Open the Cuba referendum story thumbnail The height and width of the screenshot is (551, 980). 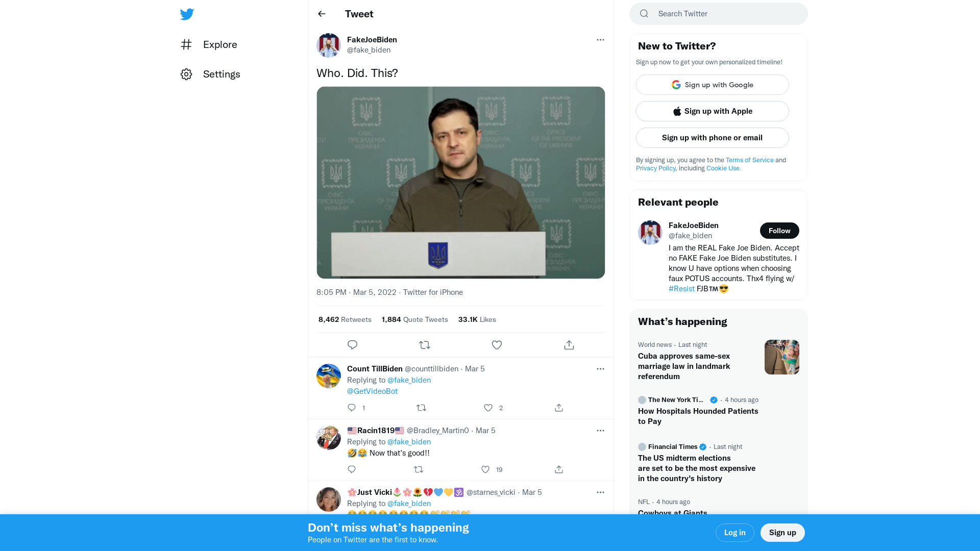(x=782, y=357)
